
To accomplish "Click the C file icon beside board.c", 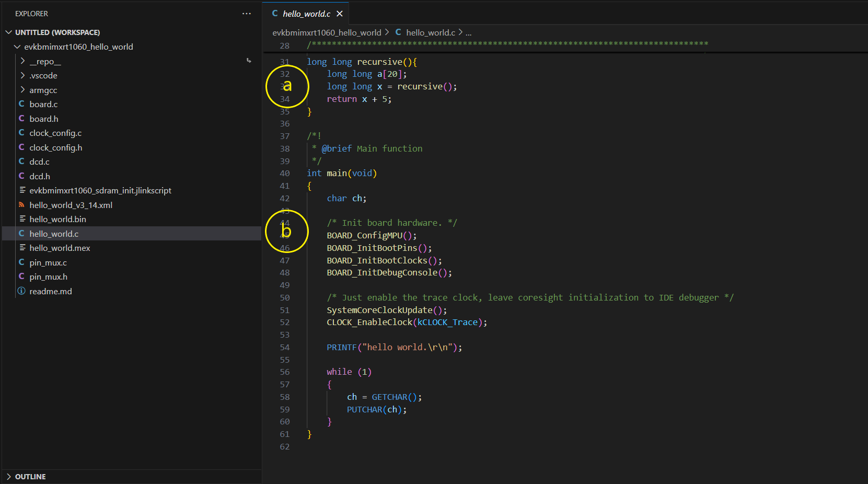I will pyautogui.click(x=21, y=104).
